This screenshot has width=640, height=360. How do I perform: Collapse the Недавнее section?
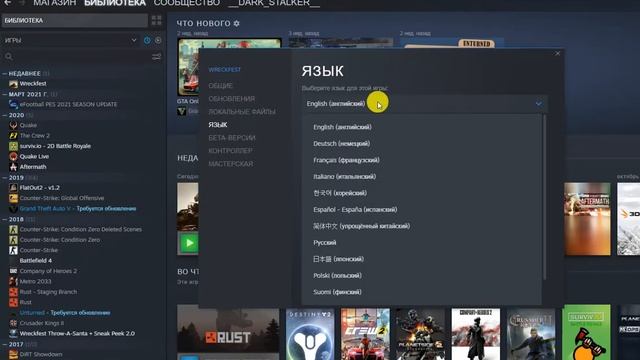[4, 73]
